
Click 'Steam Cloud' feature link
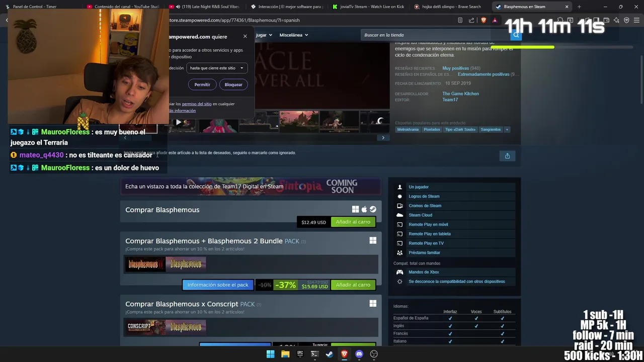click(x=420, y=215)
